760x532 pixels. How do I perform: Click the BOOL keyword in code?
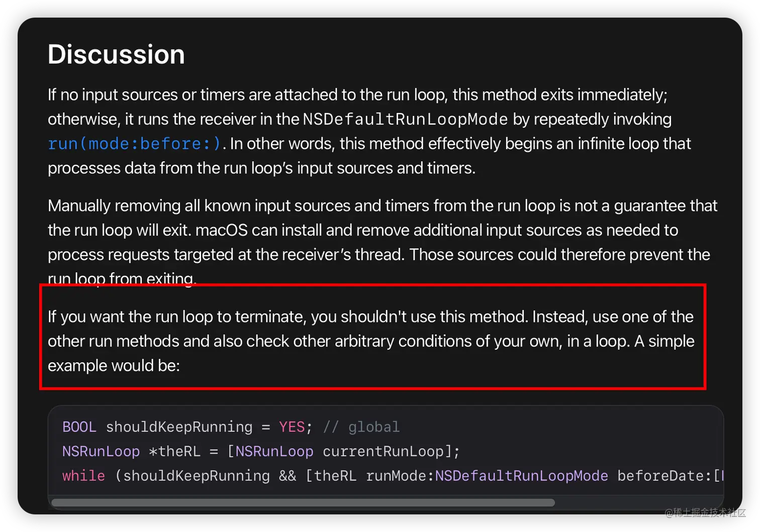click(x=79, y=427)
